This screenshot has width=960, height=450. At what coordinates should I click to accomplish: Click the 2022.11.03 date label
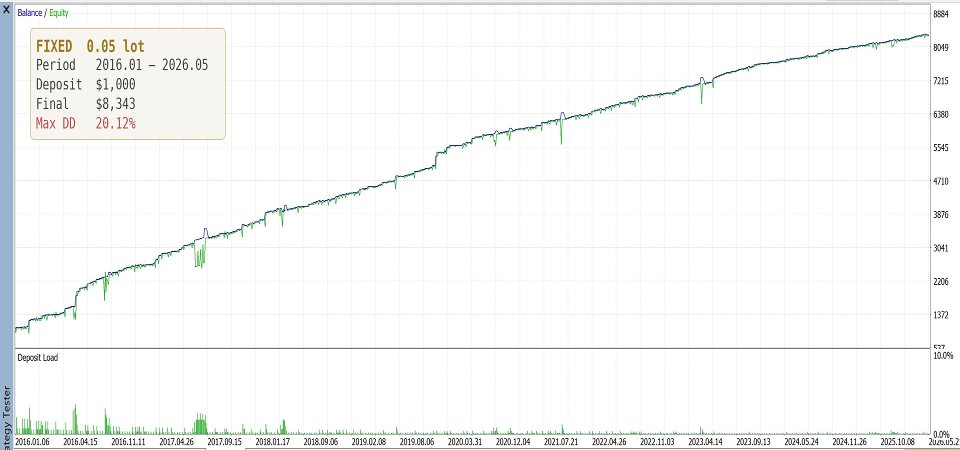point(658,442)
